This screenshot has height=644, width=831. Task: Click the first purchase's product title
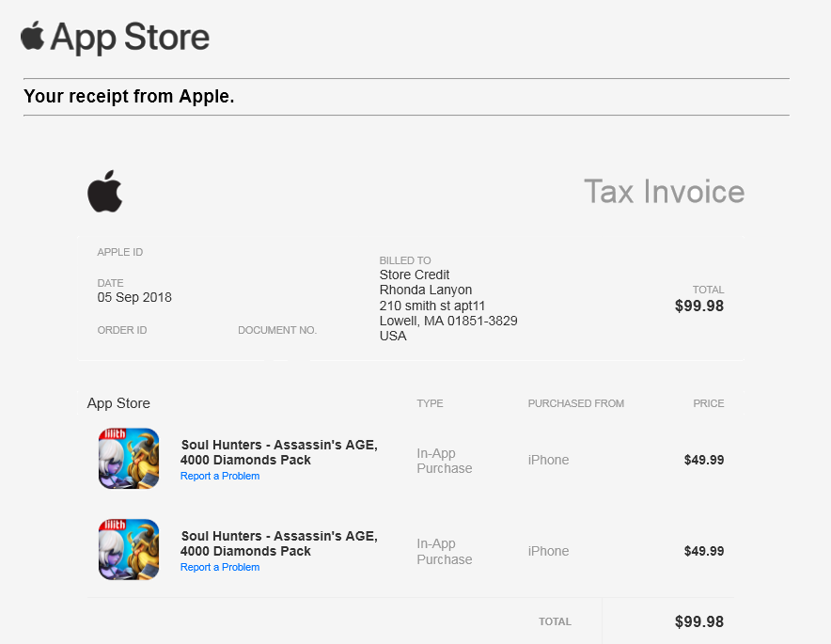click(279, 452)
